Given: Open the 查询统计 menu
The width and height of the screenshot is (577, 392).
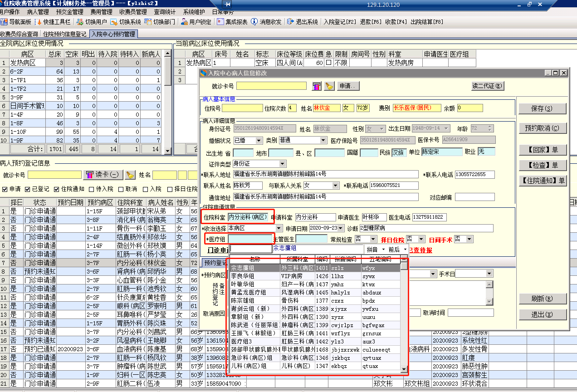Looking at the screenshot, I should click(x=166, y=12).
